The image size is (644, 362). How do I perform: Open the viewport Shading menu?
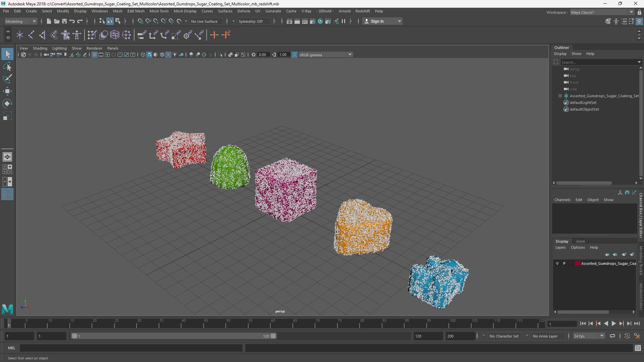pos(40,48)
